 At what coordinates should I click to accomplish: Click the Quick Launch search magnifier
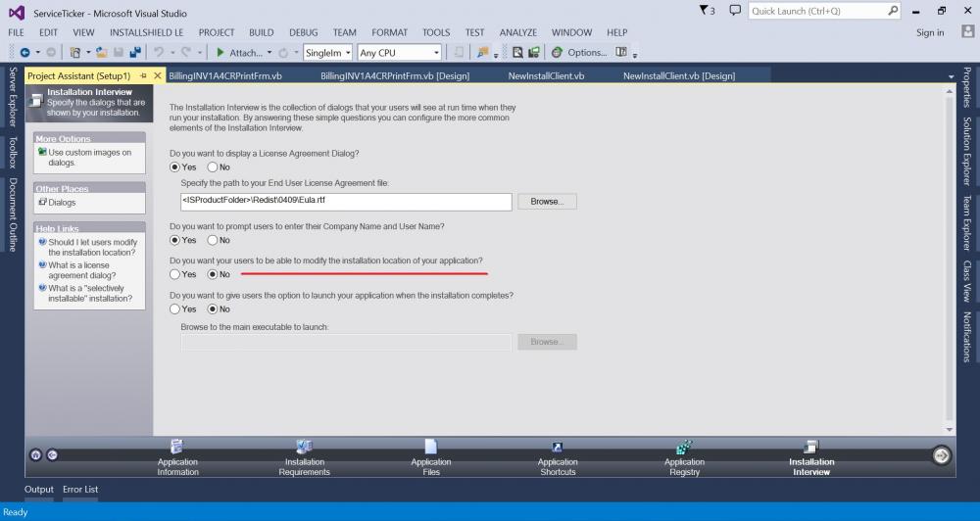(893, 11)
